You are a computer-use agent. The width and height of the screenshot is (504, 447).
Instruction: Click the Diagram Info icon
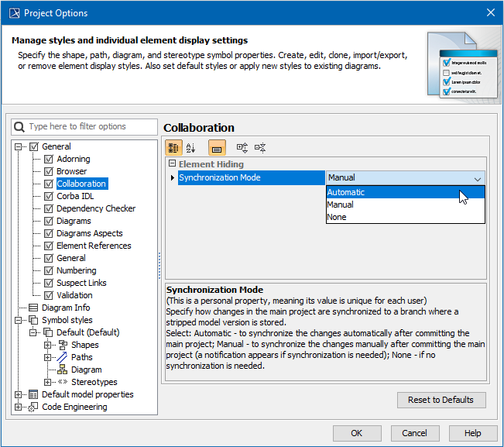click(x=33, y=308)
